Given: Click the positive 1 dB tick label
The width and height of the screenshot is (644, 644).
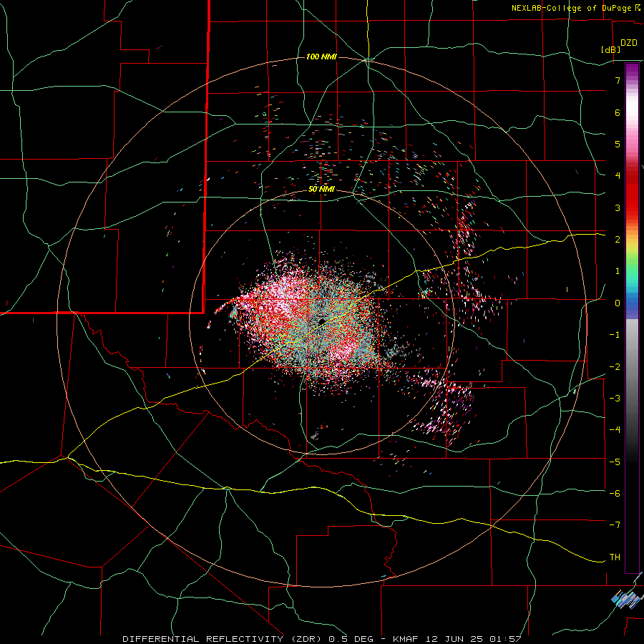Looking at the screenshot, I should pyautogui.click(x=618, y=271).
